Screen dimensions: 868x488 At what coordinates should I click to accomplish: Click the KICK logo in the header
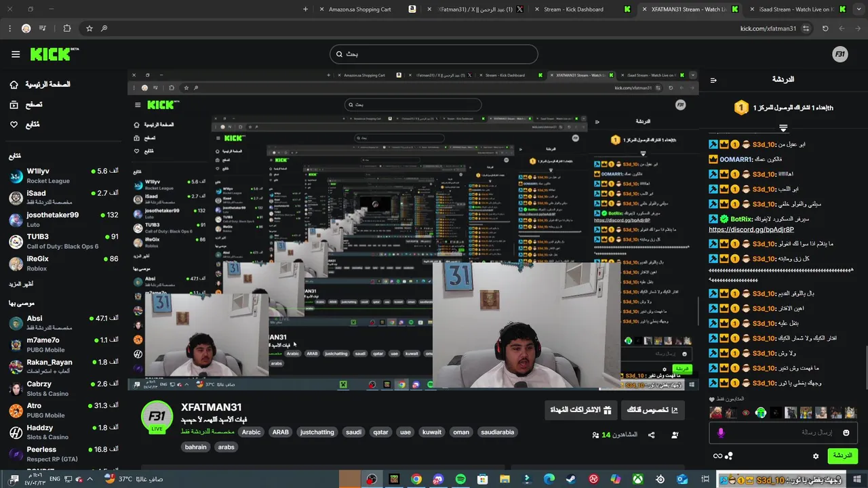54,54
